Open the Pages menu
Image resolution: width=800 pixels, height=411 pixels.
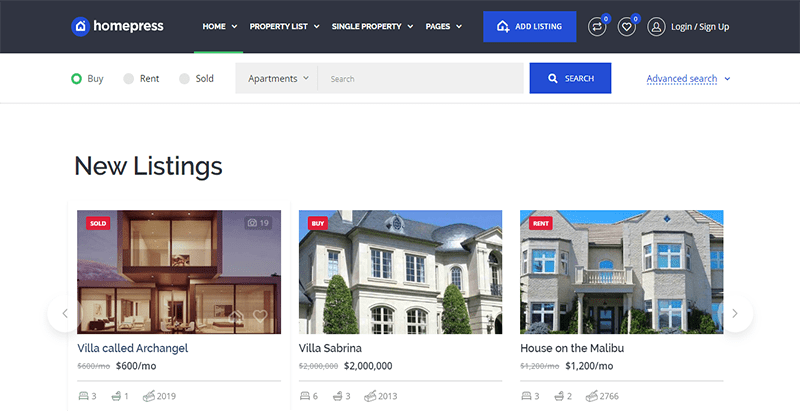pyautogui.click(x=443, y=27)
